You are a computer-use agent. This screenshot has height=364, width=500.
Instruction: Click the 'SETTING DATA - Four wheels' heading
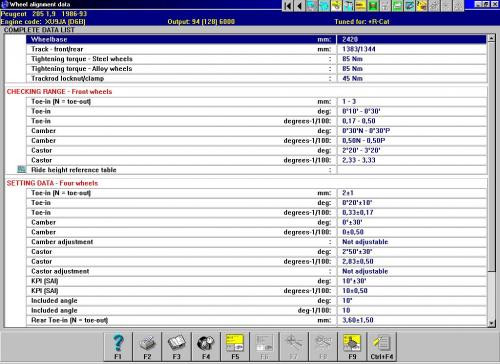[52, 183]
